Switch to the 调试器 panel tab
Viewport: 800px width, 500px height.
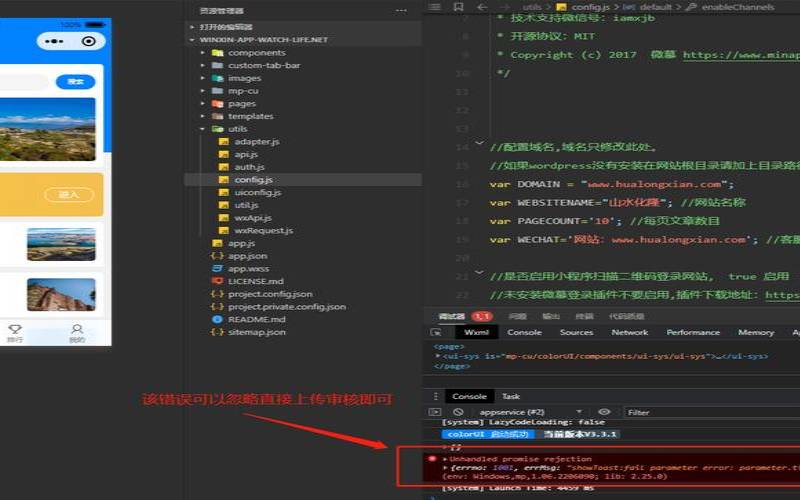click(x=452, y=316)
